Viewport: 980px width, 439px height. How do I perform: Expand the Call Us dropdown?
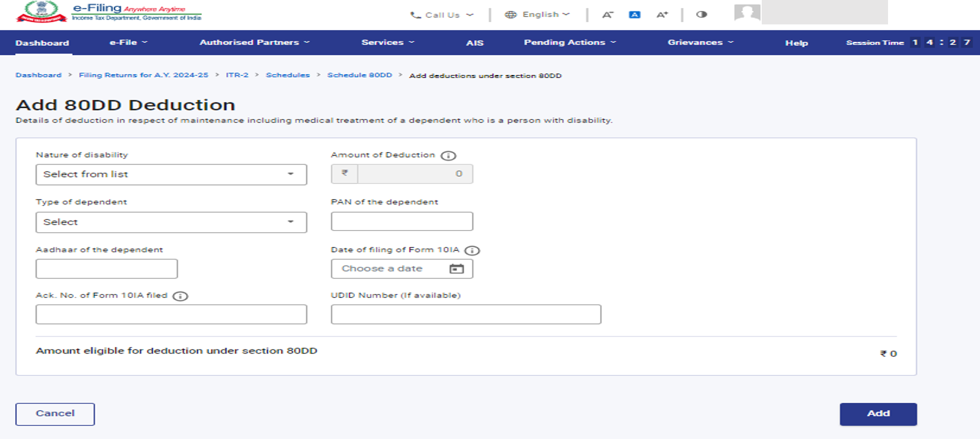tap(442, 15)
